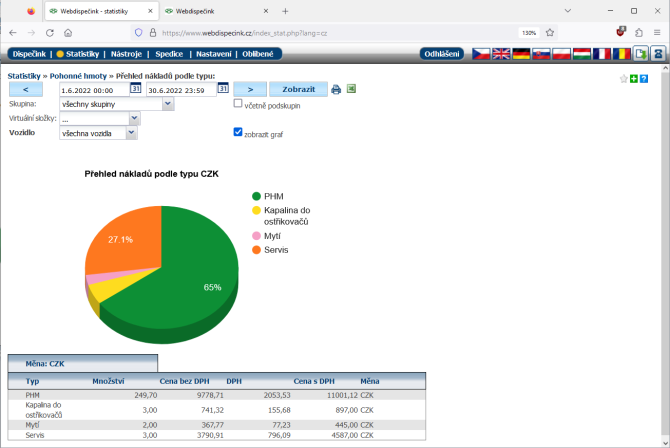Export the report to Excel
This screenshot has width=670, height=448.
click(x=351, y=89)
